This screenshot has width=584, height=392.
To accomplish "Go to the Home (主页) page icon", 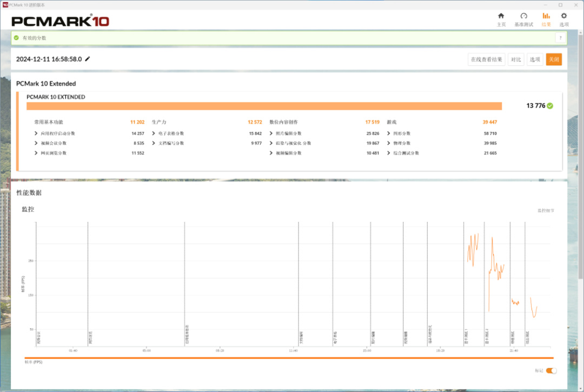I will pos(501,16).
